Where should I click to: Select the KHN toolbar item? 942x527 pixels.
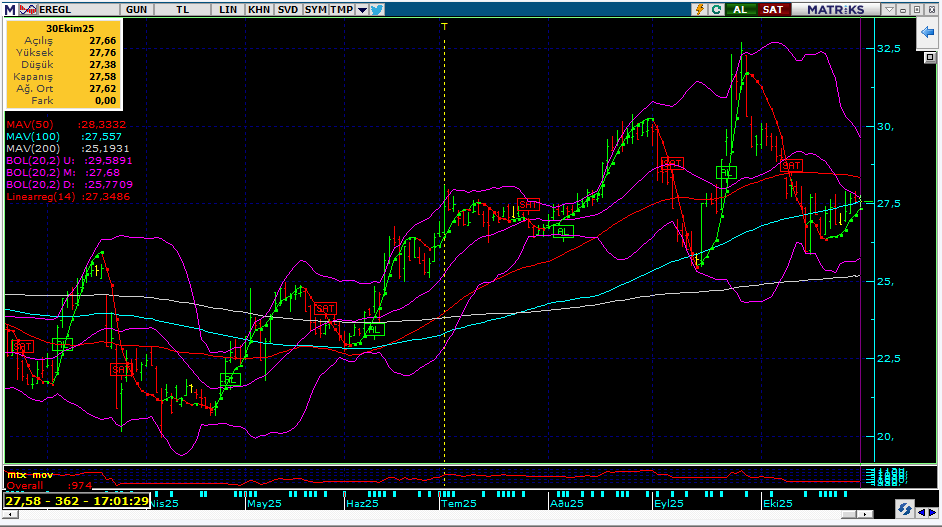pos(259,9)
